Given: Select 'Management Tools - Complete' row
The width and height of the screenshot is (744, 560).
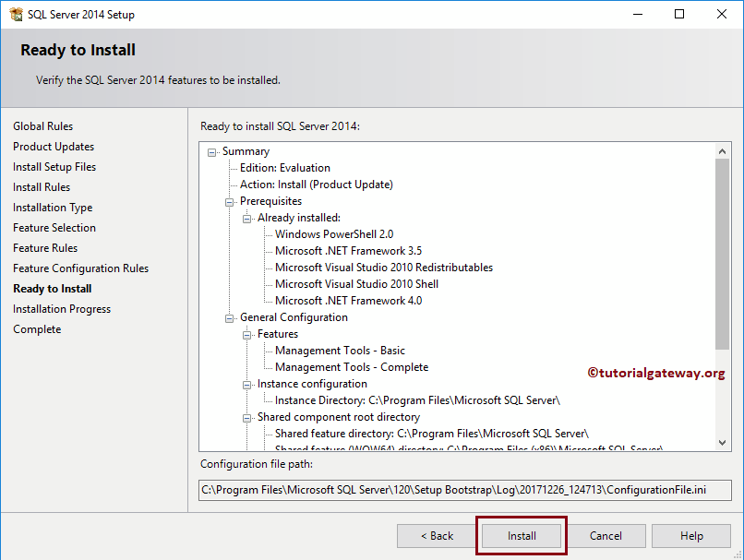Looking at the screenshot, I should coord(352,367).
